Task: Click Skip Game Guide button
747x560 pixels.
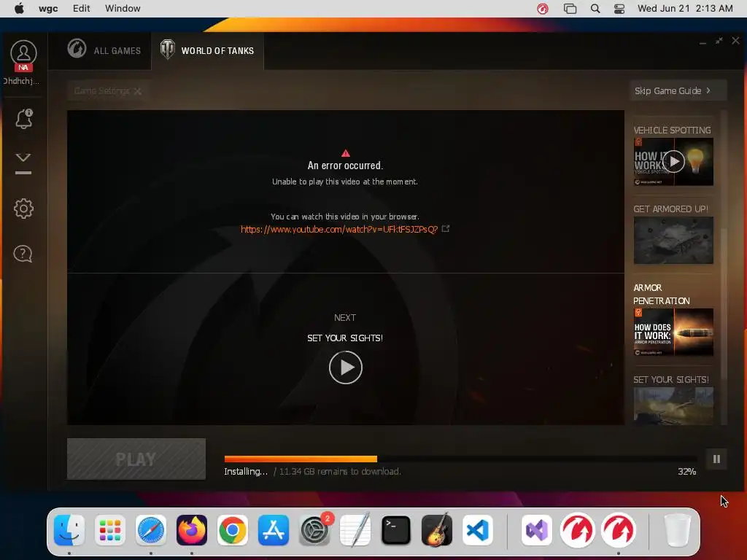Action: pos(677,90)
